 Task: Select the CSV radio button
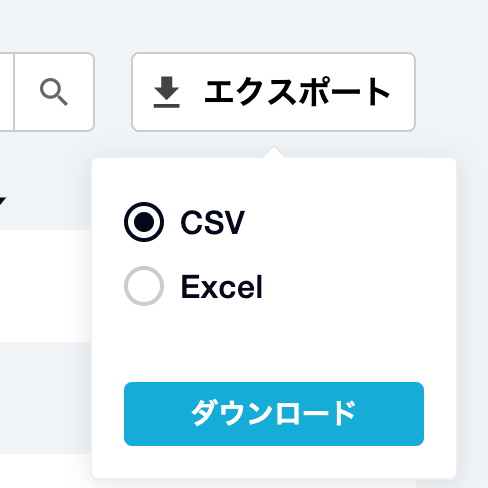(x=144, y=222)
